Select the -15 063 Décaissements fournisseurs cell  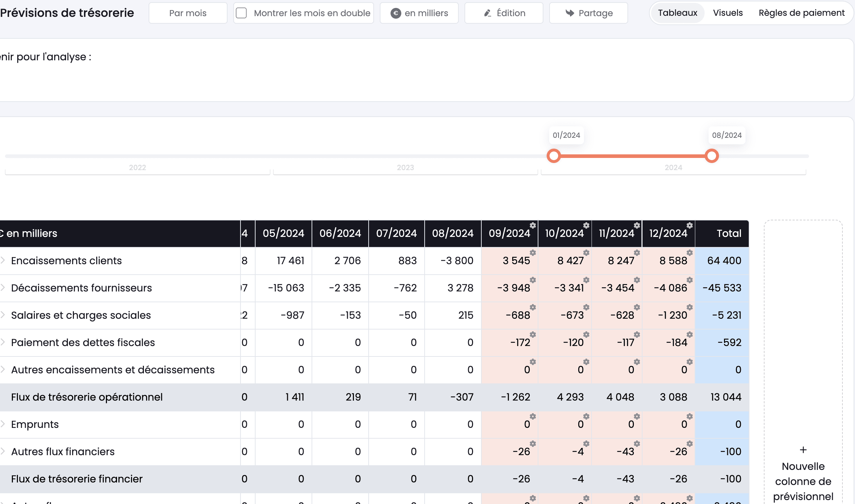coord(283,288)
